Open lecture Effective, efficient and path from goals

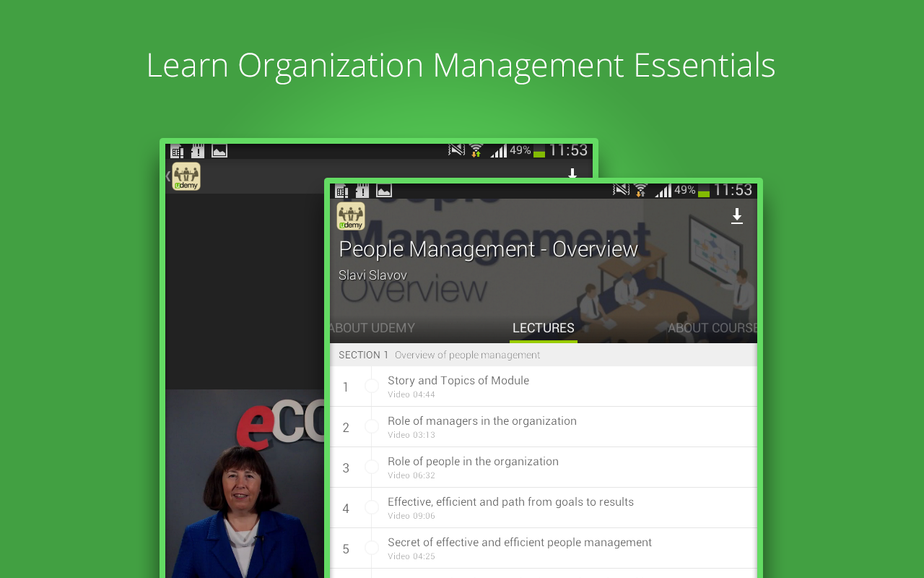tap(544, 508)
